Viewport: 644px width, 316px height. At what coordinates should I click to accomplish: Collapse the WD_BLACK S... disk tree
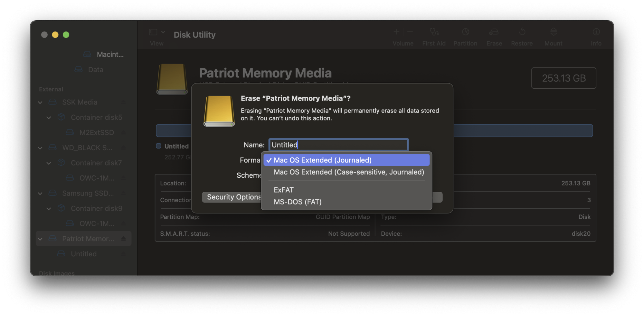click(x=40, y=148)
